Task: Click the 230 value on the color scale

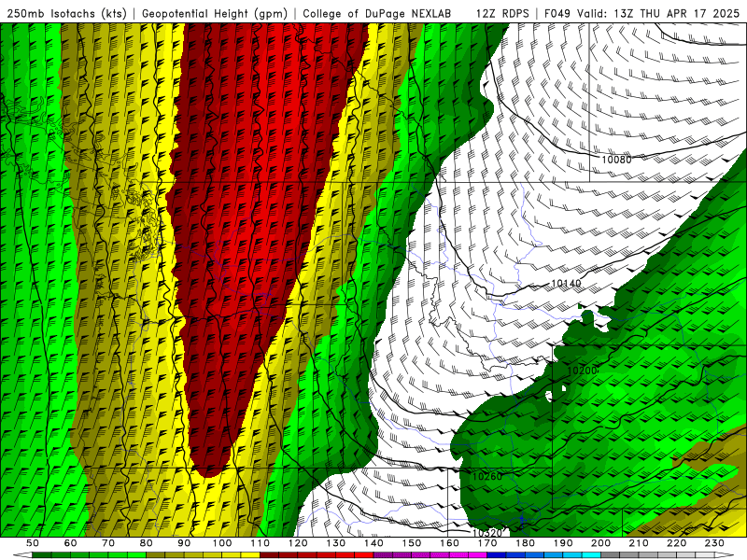Action: [x=714, y=543]
